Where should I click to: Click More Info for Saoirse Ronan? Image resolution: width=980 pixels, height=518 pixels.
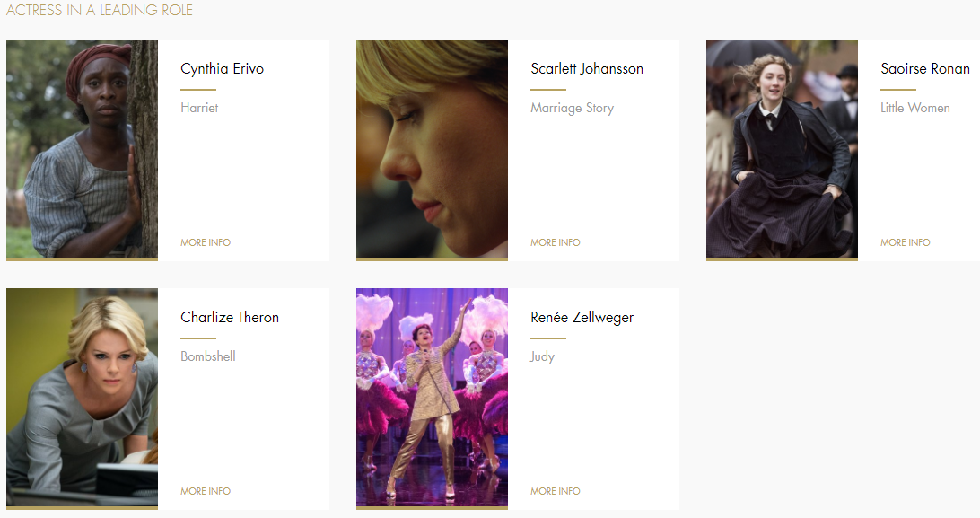tap(906, 242)
